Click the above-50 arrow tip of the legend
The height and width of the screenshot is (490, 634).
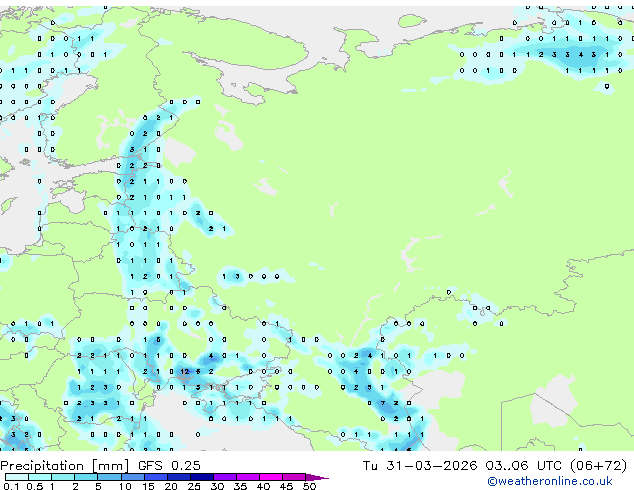317,477
